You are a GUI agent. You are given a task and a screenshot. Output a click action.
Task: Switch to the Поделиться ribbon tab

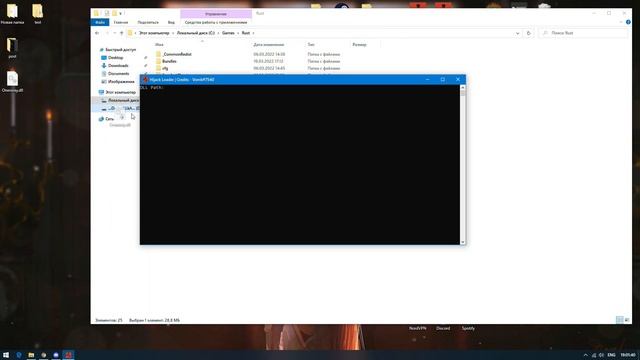pos(148,22)
